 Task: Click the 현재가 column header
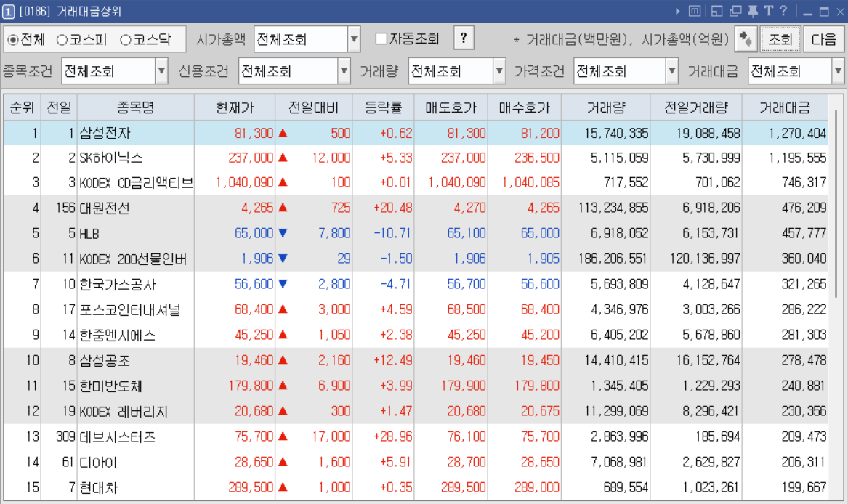[235, 107]
